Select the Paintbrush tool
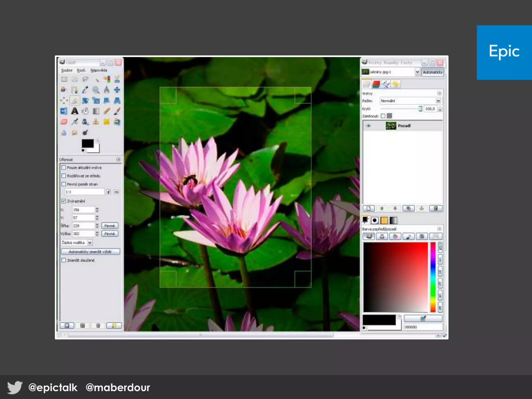This screenshot has width=532, height=399. [117, 111]
